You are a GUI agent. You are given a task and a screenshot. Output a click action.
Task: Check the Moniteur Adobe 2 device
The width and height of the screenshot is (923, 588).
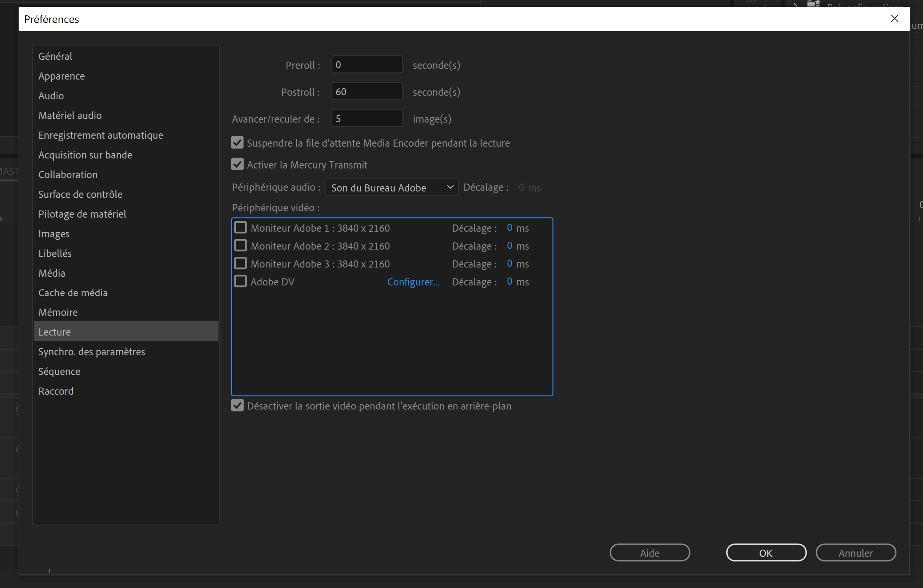click(x=240, y=245)
